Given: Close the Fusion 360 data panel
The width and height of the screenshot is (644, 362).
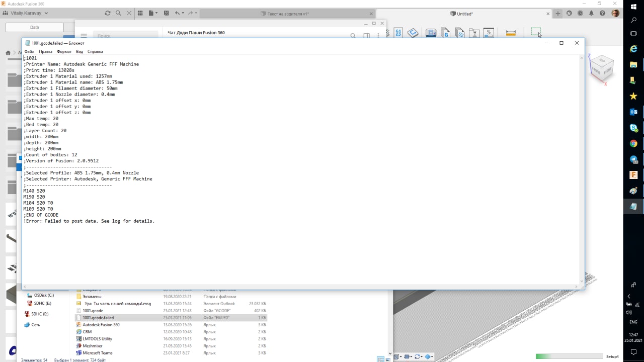Looking at the screenshot, I should coord(129,13).
